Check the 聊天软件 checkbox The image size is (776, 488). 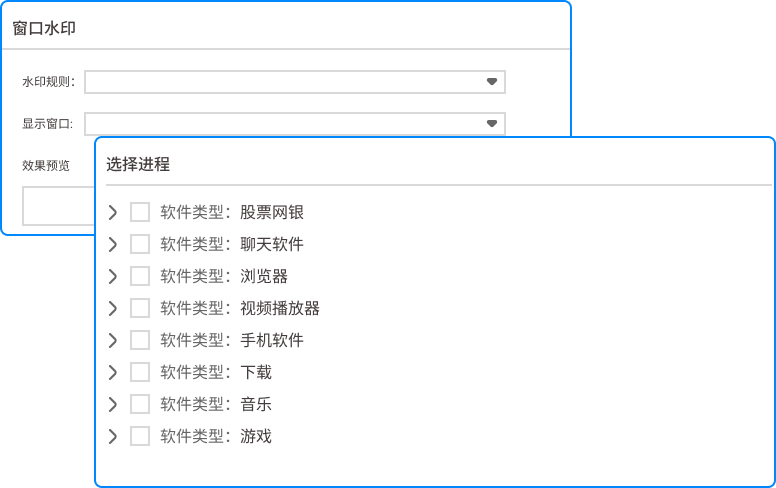(140, 244)
